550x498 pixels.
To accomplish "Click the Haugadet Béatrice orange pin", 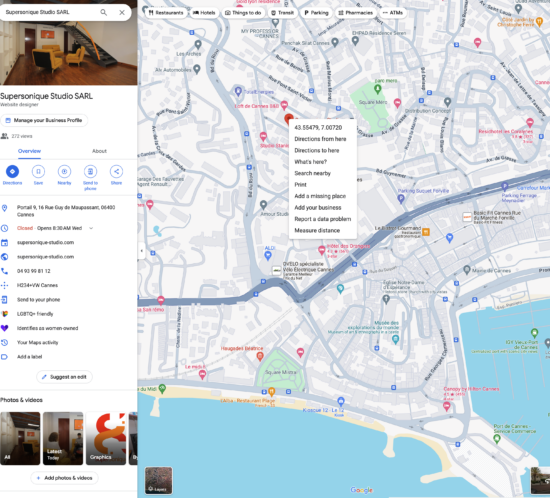I will [260, 357].
